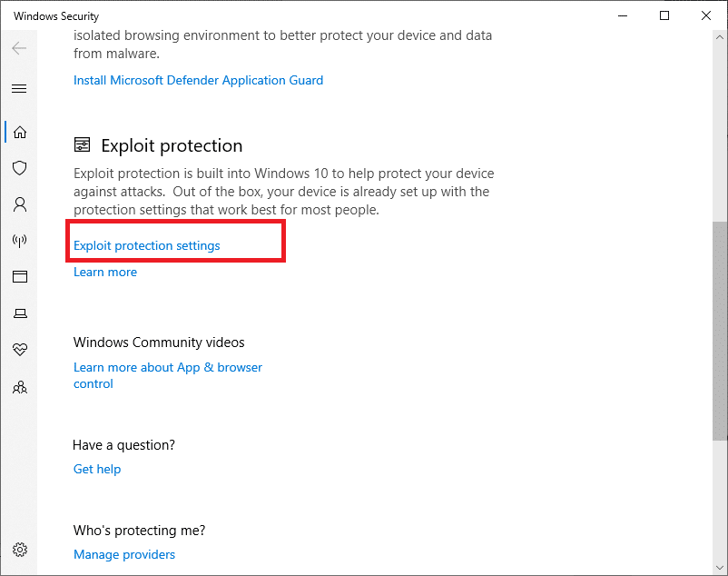728x576 pixels.
Task: Open Exploit protection settings link
Action: pyautogui.click(x=147, y=245)
